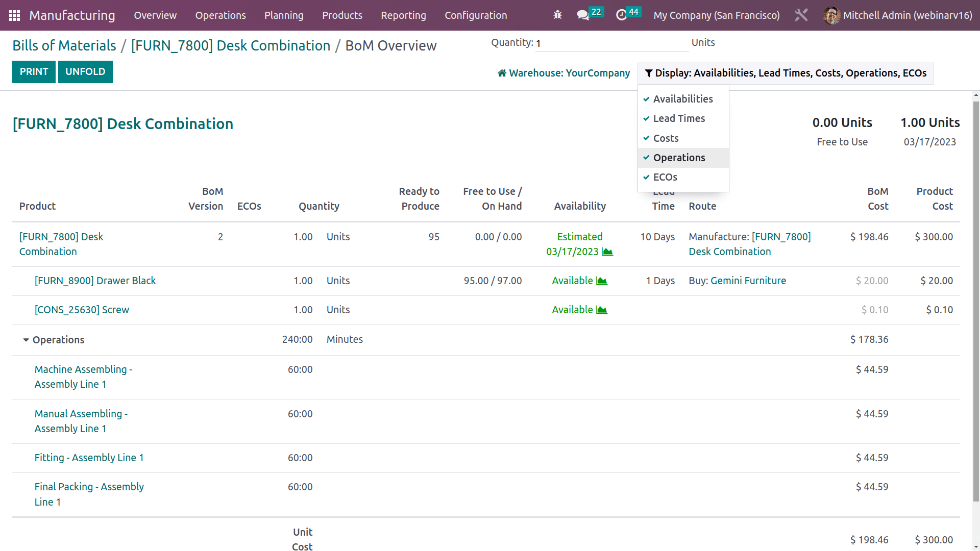Click the user profile avatar icon
The width and height of the screenshot is (980, 551).
832,15
